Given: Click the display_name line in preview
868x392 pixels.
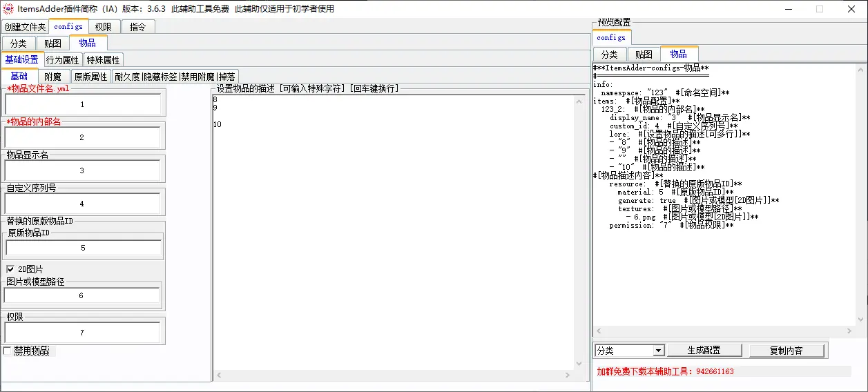Looking at the screenshot, I should [x=679, y=117].
